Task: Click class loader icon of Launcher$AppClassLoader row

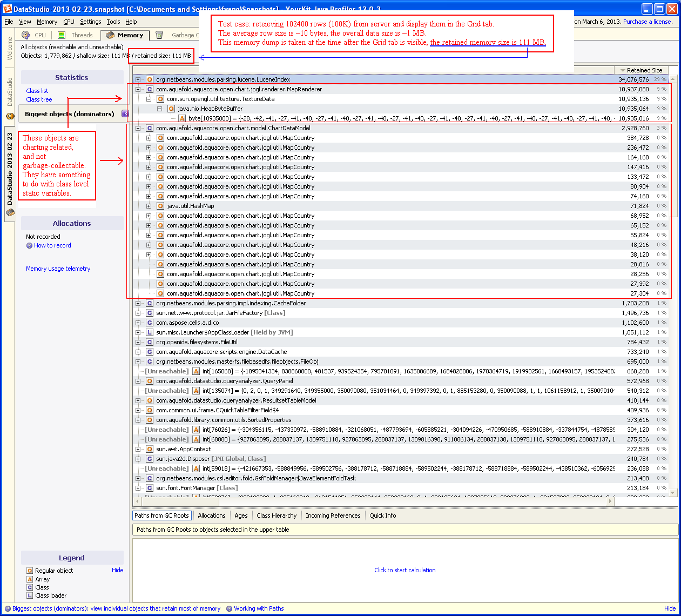Action: (x=150, y=332)
